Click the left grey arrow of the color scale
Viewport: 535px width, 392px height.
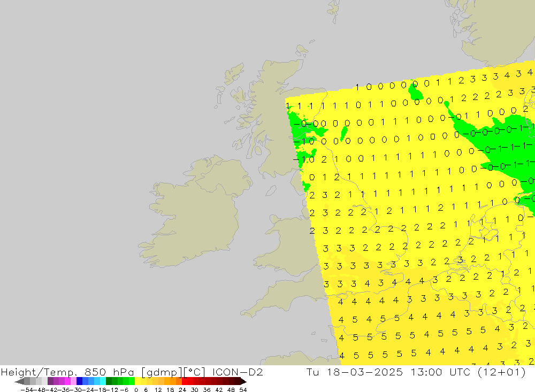point(19,381)
